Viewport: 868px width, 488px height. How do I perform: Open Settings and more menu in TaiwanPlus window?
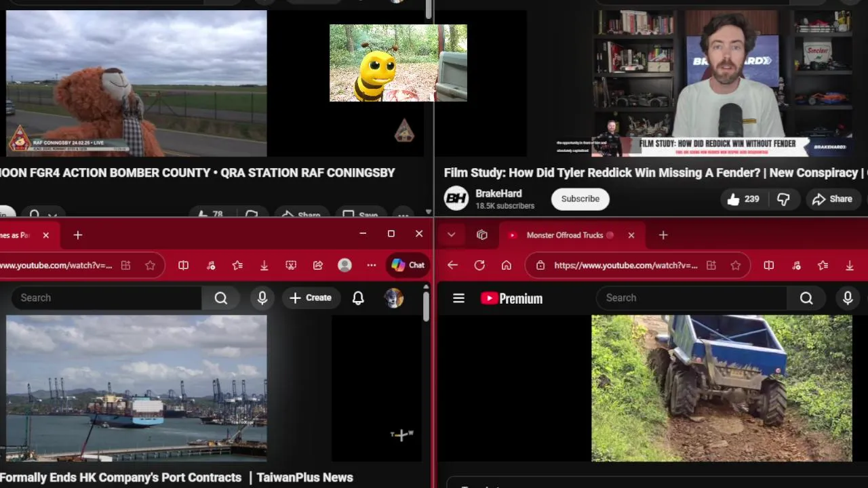372,266
